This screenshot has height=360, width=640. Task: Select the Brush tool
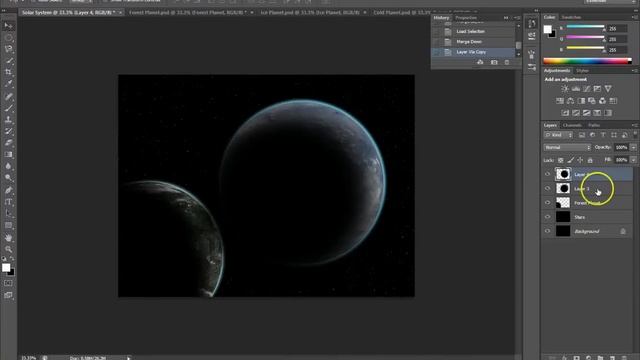pyautogui.click(x=8, y=108)
